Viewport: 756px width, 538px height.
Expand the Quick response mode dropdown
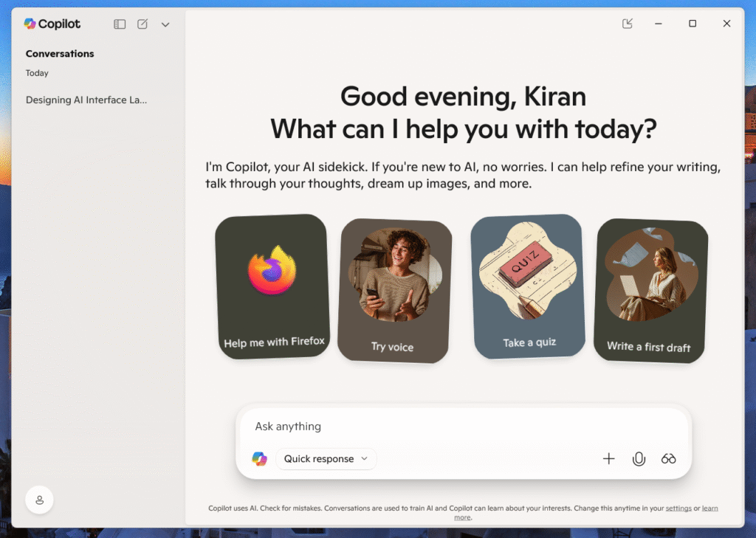tap(326, 459)
